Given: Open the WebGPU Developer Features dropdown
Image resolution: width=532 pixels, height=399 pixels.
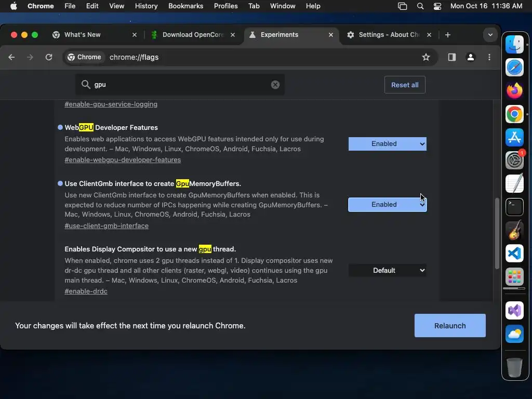Looking at the screenshot, I should point(387,144).
